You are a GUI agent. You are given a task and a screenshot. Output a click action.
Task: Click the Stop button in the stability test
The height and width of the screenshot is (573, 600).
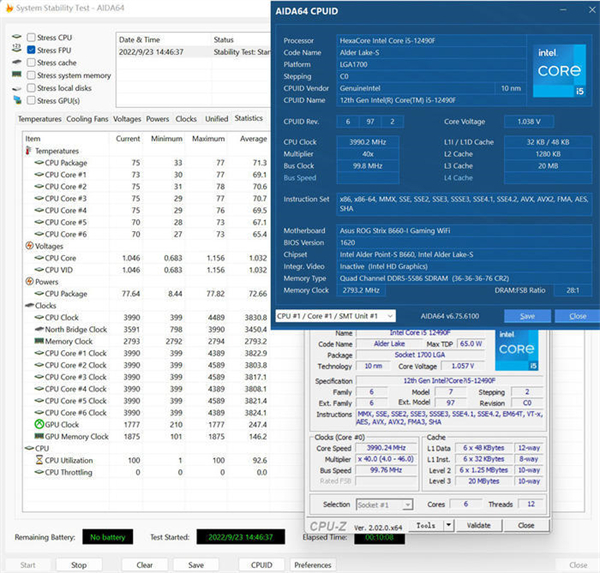click(79, 565)
